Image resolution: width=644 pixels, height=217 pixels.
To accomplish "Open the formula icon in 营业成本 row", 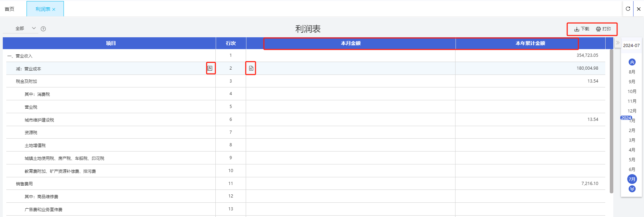I will point(210,68).
